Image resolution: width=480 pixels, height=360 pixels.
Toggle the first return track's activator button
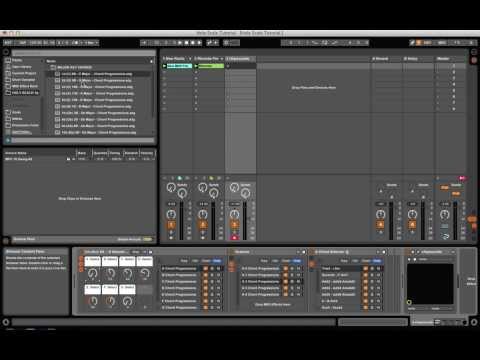point(380,225)
